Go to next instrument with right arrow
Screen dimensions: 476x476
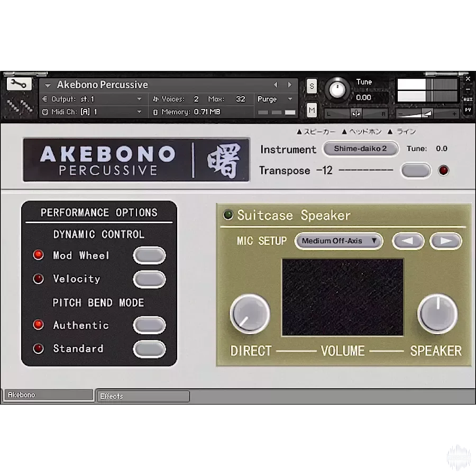[x=290, y=85]
